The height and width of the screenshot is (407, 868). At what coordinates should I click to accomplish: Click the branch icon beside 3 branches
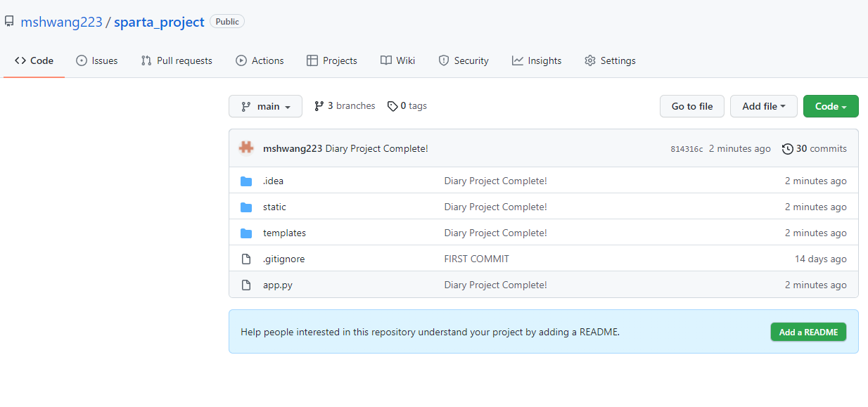(x=319, y=106)
